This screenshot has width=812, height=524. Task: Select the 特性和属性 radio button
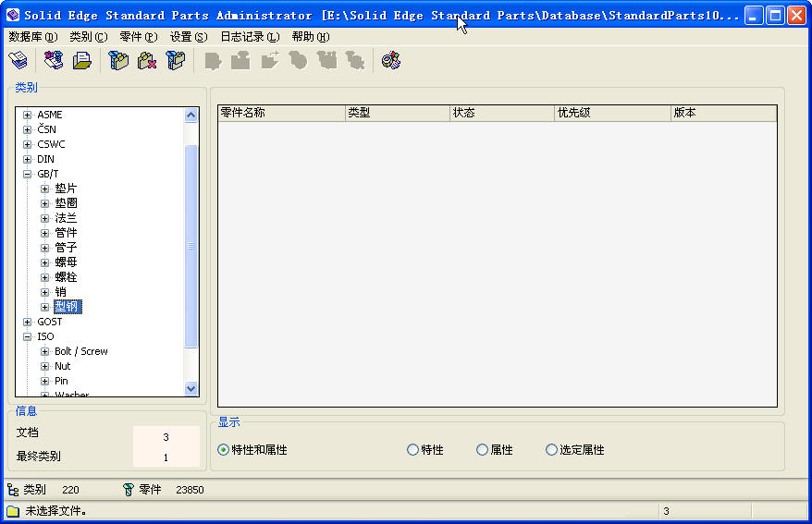point(223,449)
